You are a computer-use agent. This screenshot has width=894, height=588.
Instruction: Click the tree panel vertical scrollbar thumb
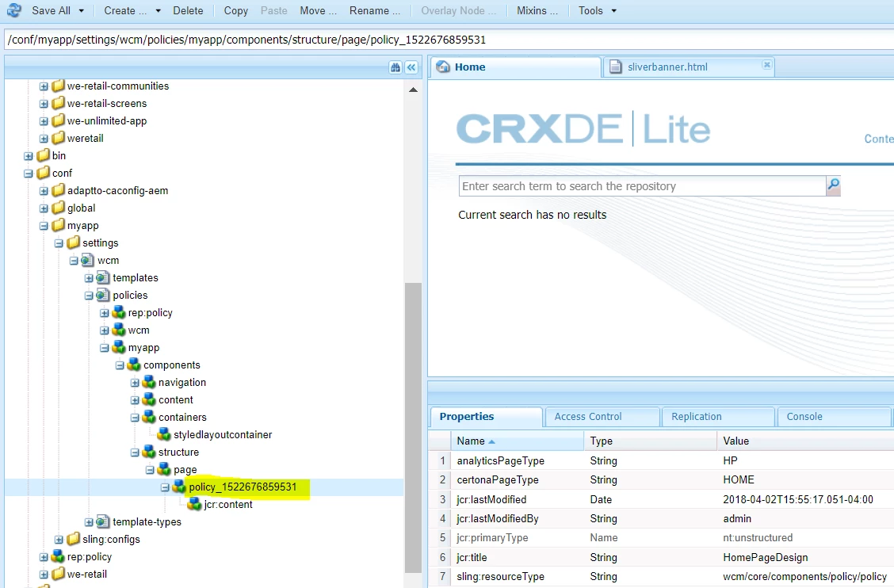(413, 427)
